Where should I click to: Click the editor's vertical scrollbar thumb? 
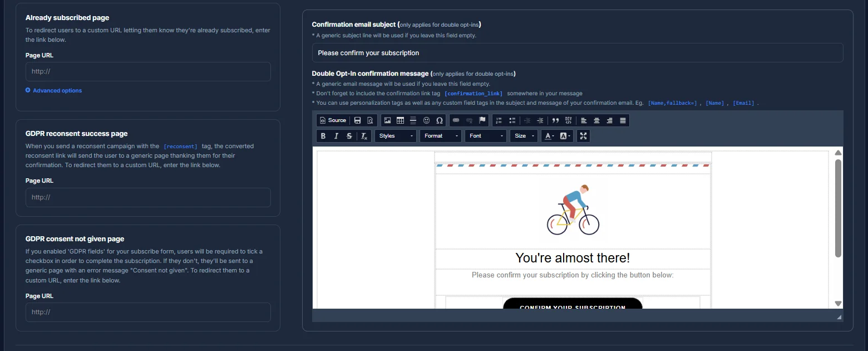pyautogui.click(x=838, y=208)
